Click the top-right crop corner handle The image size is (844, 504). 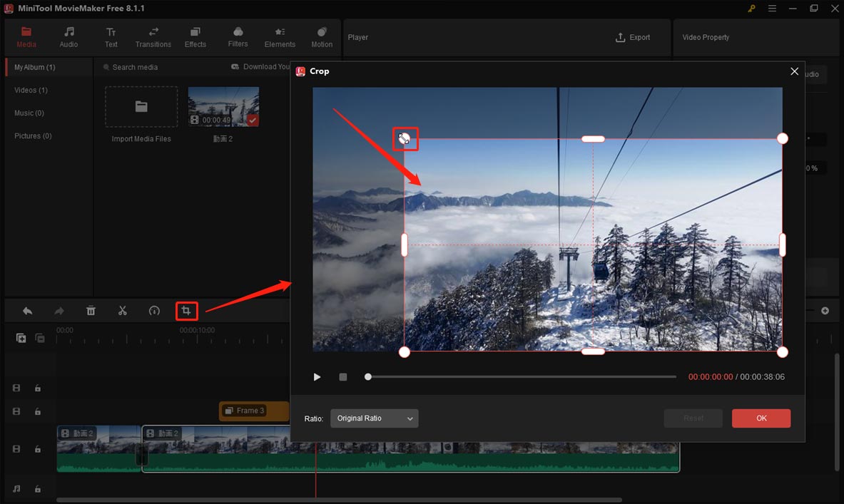coord(782,139)
